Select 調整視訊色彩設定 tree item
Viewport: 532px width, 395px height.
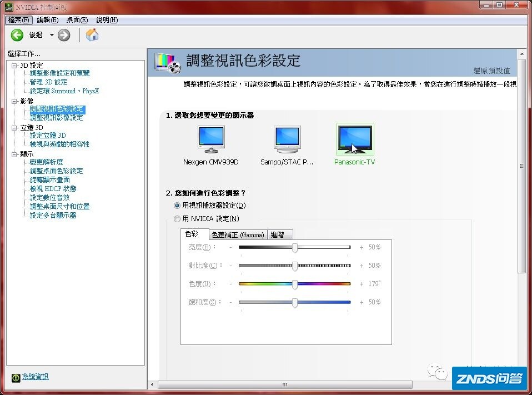[57, 109]
